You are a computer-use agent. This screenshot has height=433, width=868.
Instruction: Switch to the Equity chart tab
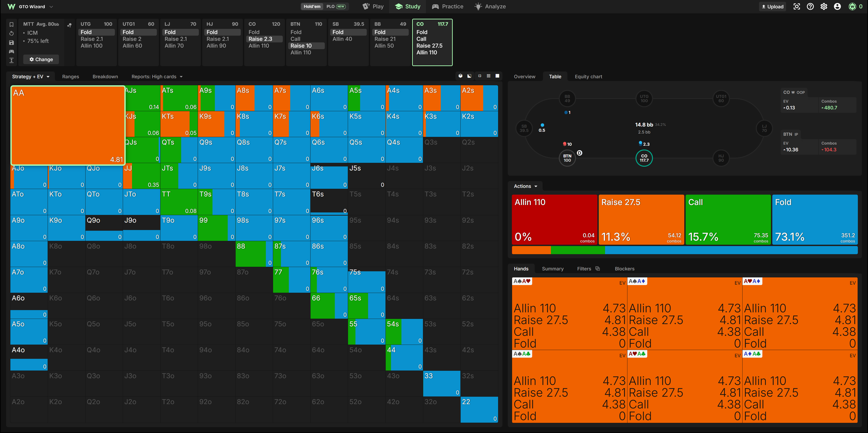click(588, 76)
